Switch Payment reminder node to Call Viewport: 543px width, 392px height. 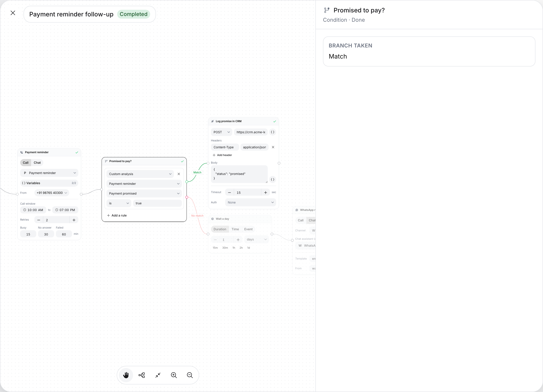26,163
